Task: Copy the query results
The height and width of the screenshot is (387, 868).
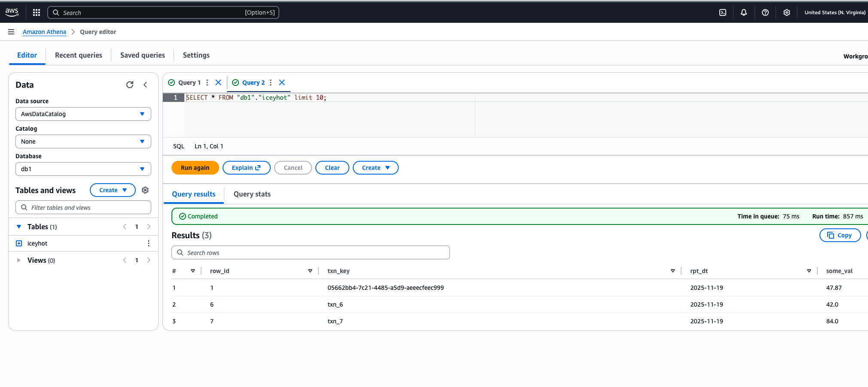Action: pos(840,235)
